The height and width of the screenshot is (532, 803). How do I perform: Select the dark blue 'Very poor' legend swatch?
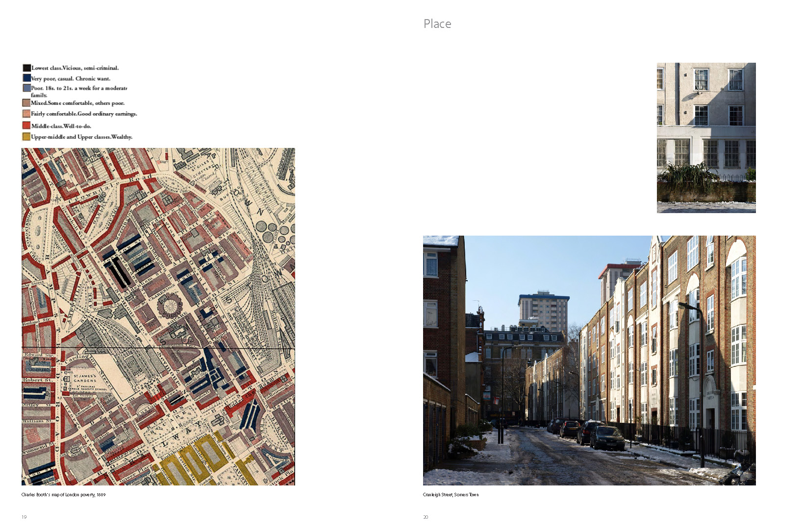tap(27, 78)
